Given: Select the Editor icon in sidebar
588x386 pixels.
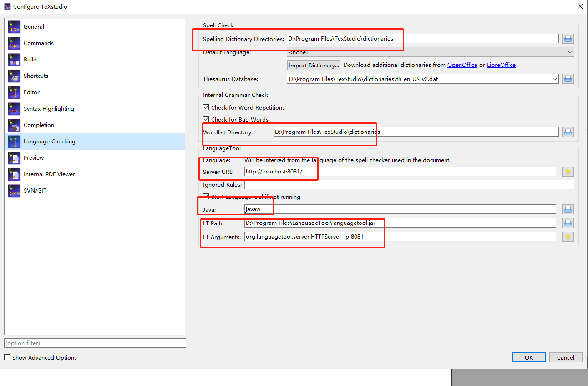Looking at the screenshot, I should [14, 92].
